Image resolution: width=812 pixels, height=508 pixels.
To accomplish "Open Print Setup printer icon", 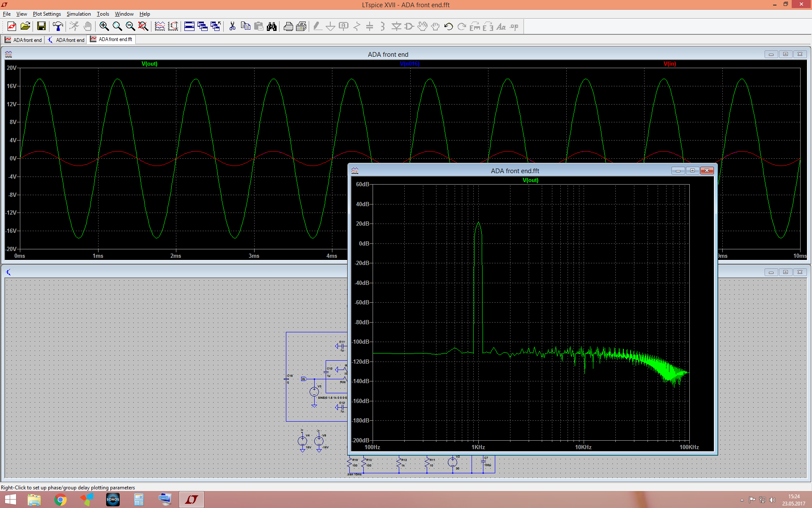I will coord(288,27).
